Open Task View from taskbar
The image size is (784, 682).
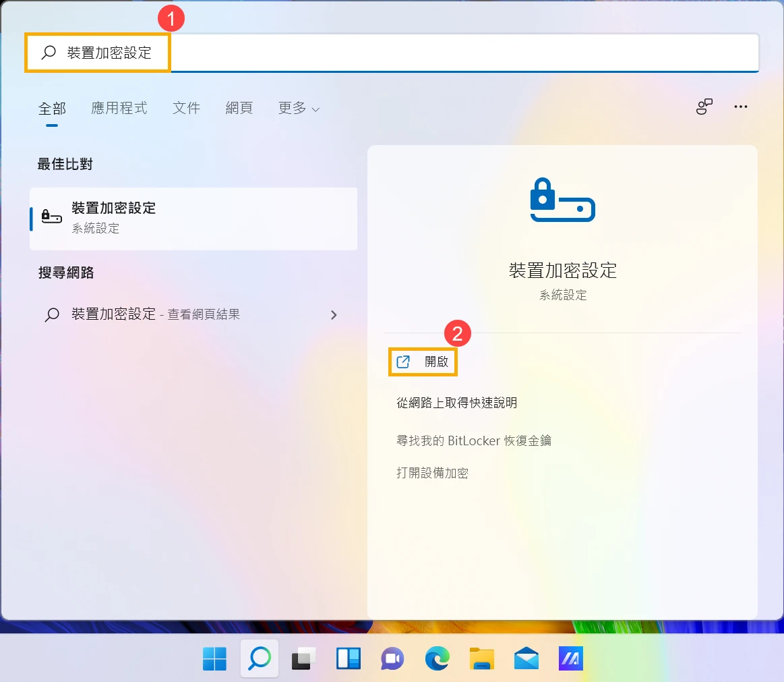pyautogui.click(x=303, y=658)
